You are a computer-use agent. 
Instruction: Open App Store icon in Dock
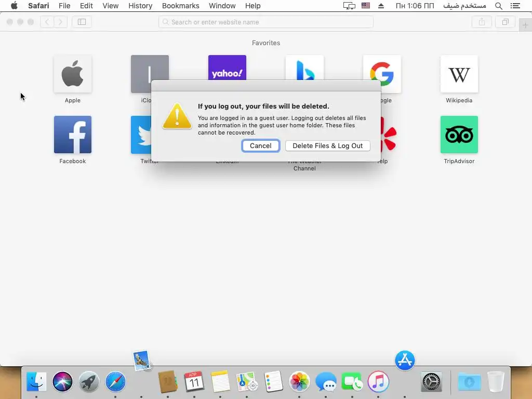point(405,361)
